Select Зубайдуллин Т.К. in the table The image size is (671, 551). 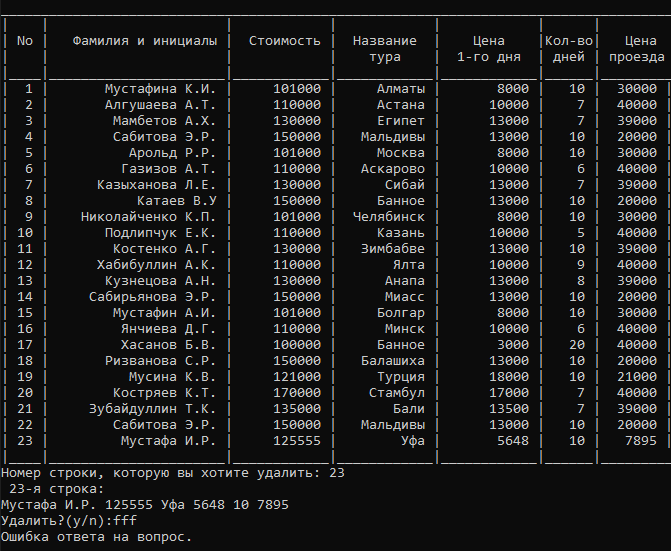click(x=152, y=409)
